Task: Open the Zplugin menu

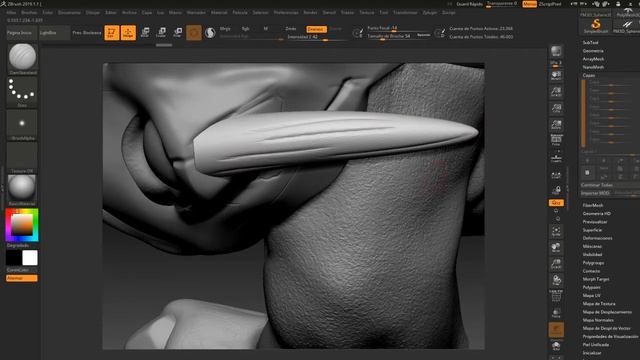Action: 430,13
